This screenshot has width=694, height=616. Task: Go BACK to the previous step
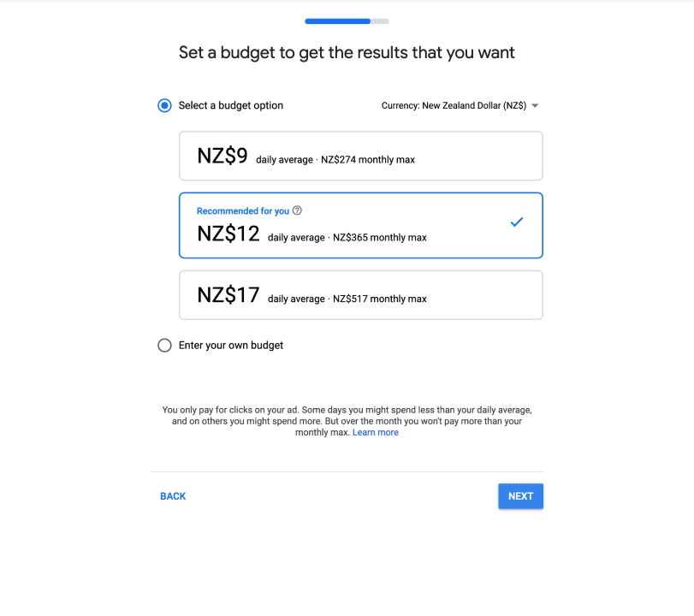coord(173,496)
